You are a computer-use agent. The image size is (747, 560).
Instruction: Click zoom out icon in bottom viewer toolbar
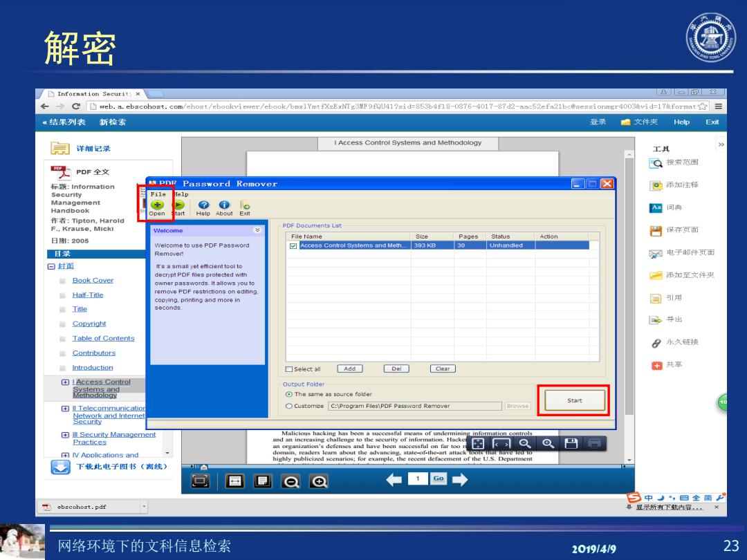pos(290,481)
